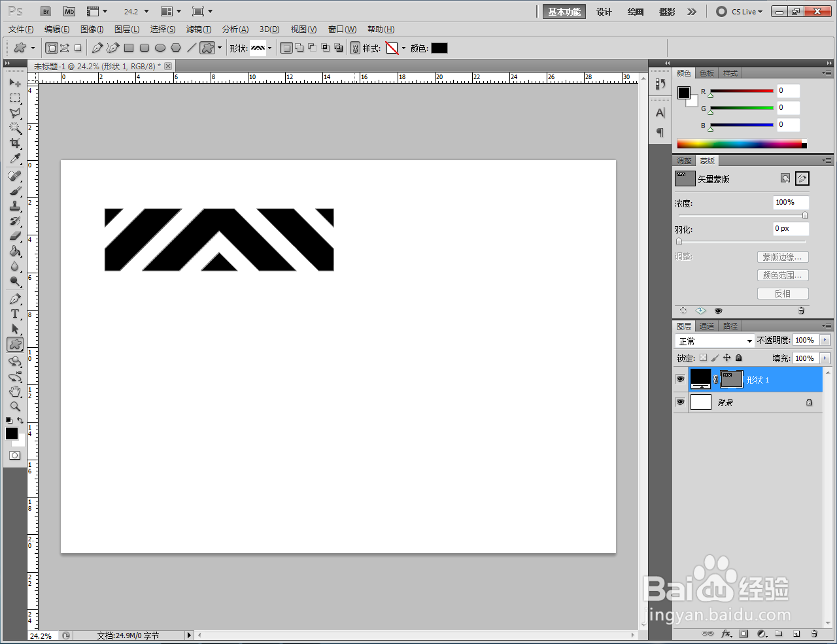This screenshot has width=837, height=644.
Task: Select the Paint Bucket tool
Action: tap(15, 251)
